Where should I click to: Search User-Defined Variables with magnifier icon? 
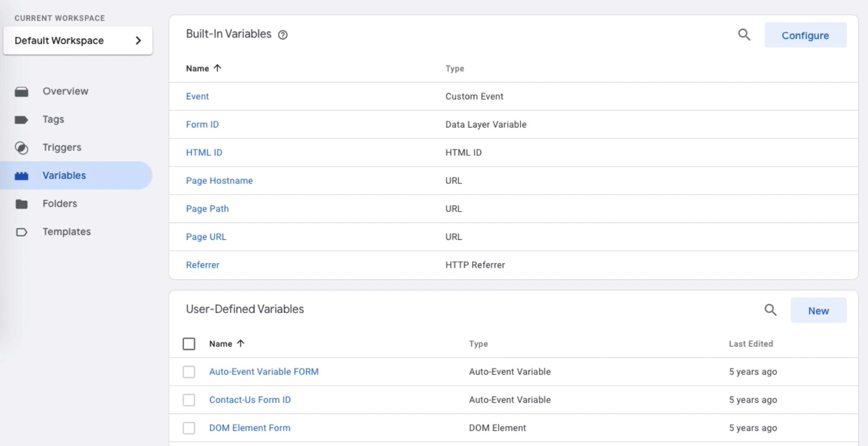pyautogui.click(x=770, y=310)
